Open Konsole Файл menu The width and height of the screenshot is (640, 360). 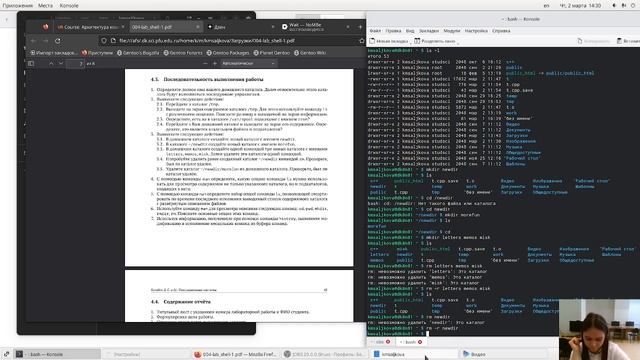coord(375,31)
